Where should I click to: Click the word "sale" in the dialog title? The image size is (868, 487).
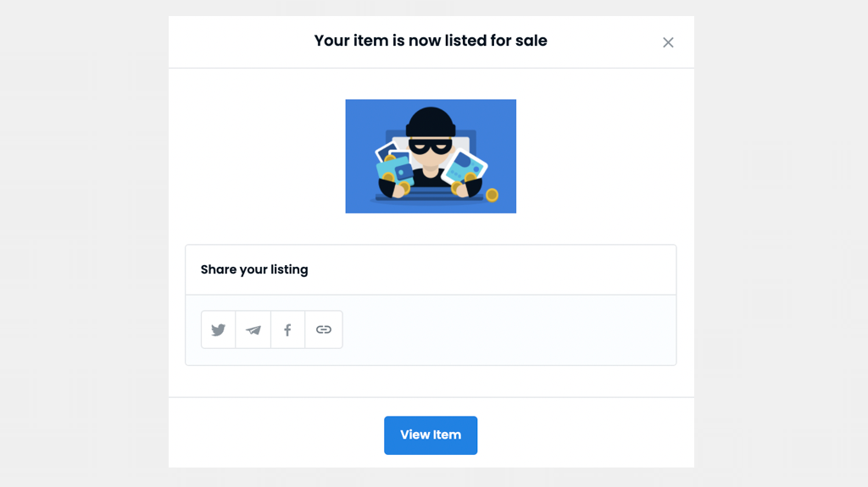pos(531,41)
